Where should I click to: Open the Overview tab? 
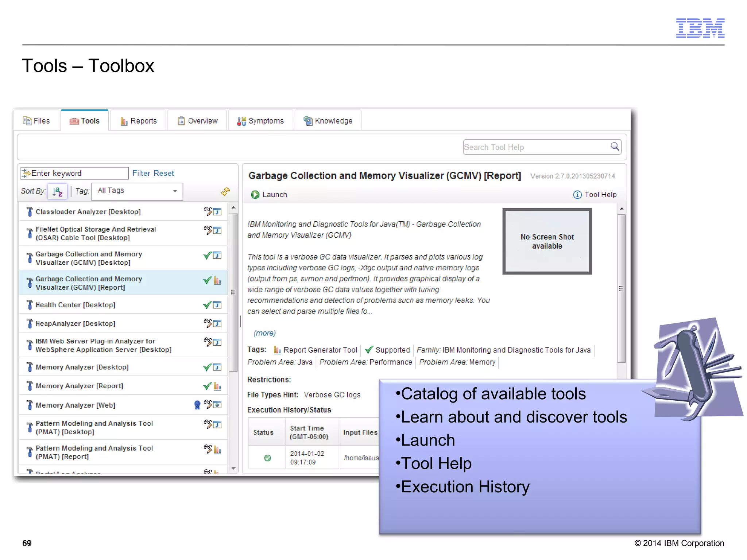[197, 121]
